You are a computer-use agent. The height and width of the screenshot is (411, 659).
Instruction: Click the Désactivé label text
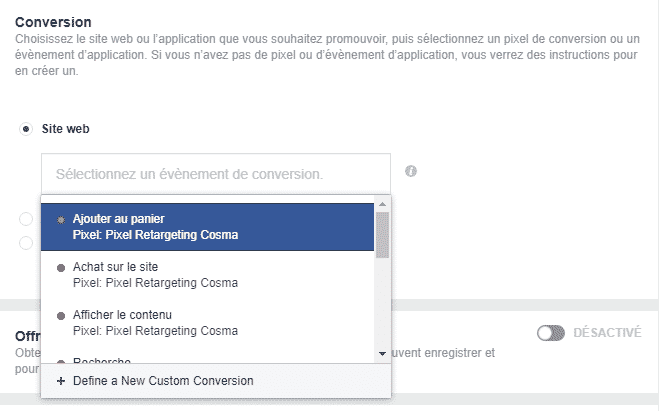click(608, 333)
